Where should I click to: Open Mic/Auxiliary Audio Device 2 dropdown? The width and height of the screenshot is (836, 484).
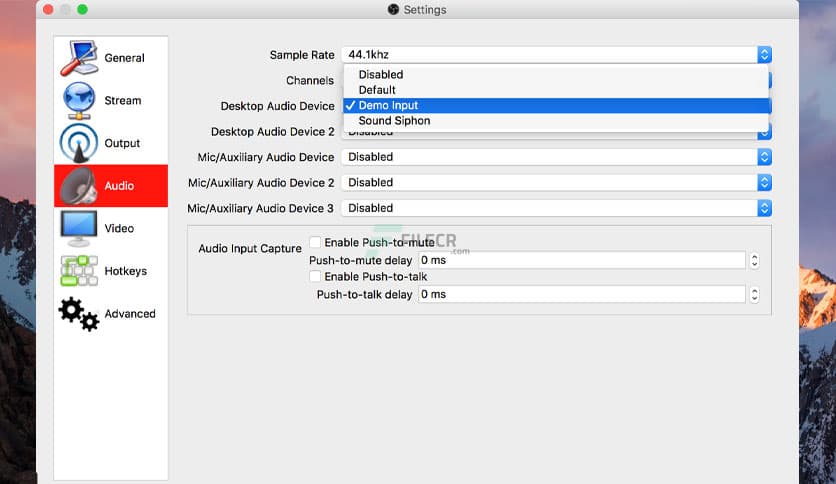pyautogui.click(x=764, y=183)
